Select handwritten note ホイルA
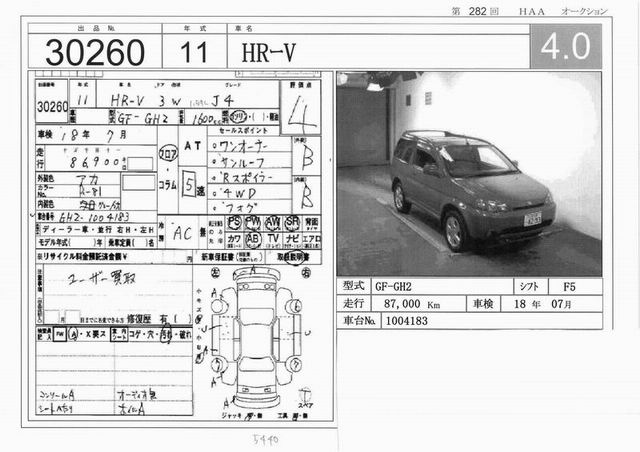The image size is (640, 452). [131, 409]
